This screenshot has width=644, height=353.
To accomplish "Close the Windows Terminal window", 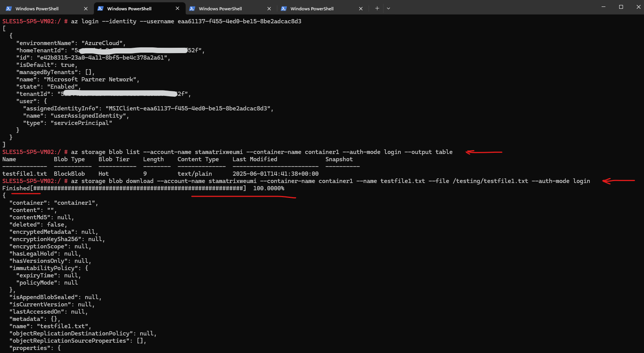I will click(x=638, y=7).
